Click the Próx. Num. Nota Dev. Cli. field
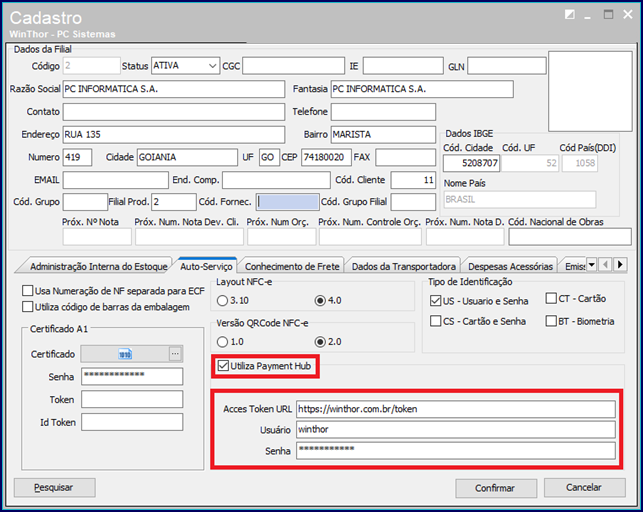643x512 pixels. (x=189, y=237)
